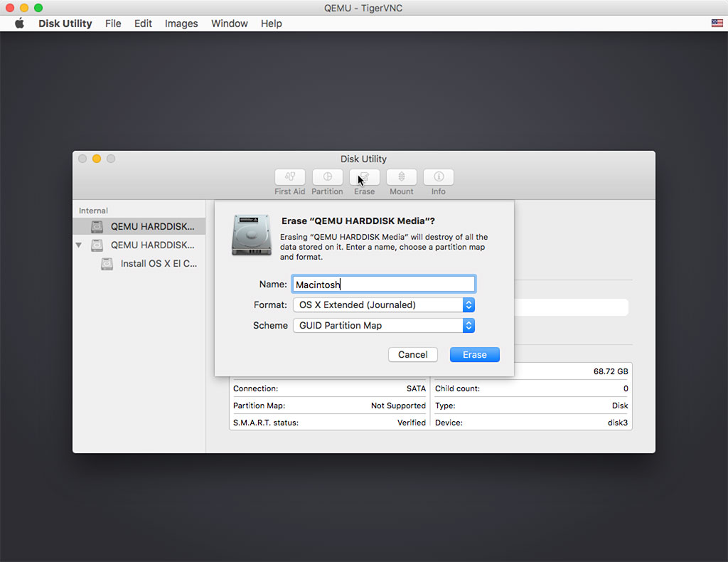The width and height of the screenshot is (728, 562).
Task: Click the hard disk image in erase dialog
Action: pos(252,235)
